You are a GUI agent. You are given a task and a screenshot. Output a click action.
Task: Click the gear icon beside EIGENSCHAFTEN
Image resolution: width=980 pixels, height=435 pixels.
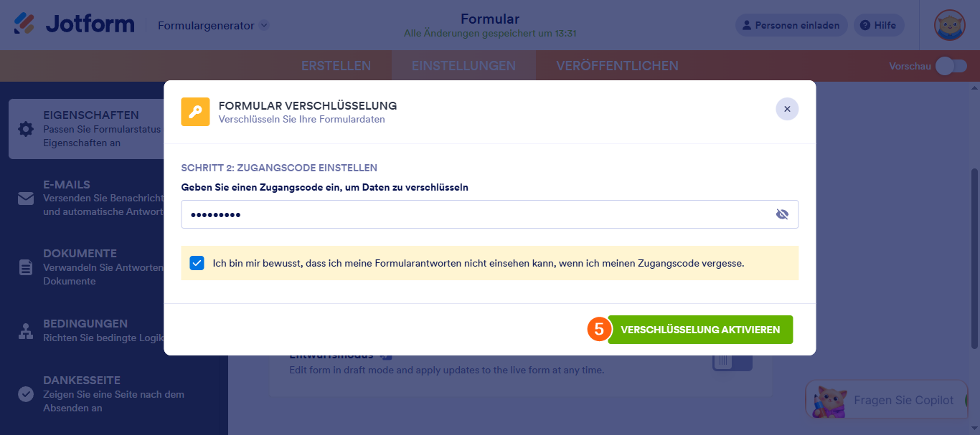[26, 129]
